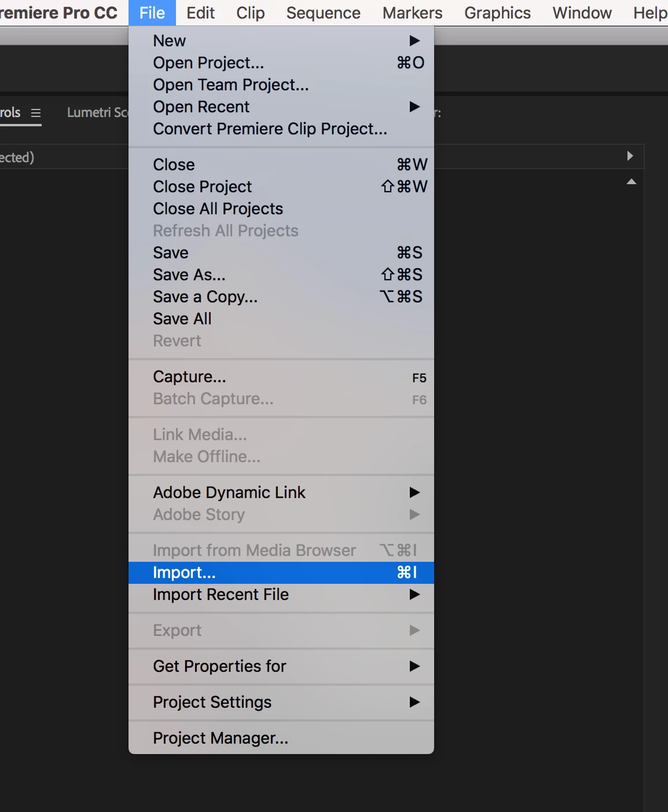This screenshot has height=812, width=668.
Task: Select Close Project menu entry
Action: click(x=203, y=186)
